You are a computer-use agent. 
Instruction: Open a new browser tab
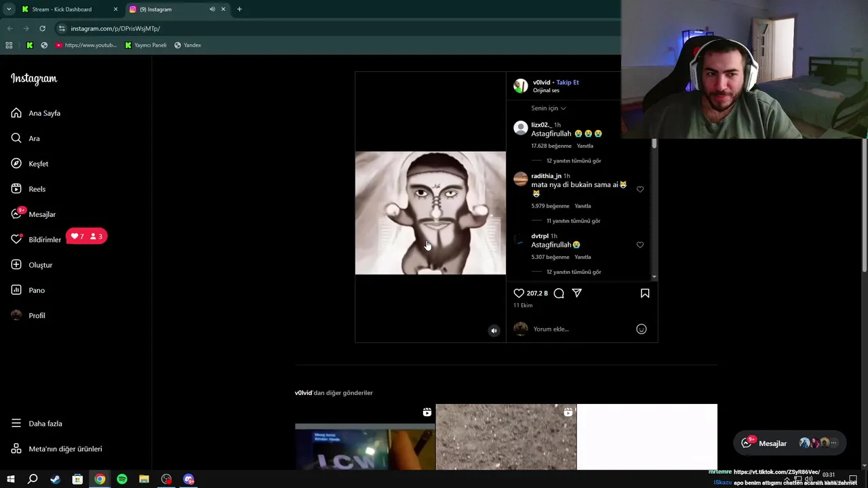click(x=239, y=9)
